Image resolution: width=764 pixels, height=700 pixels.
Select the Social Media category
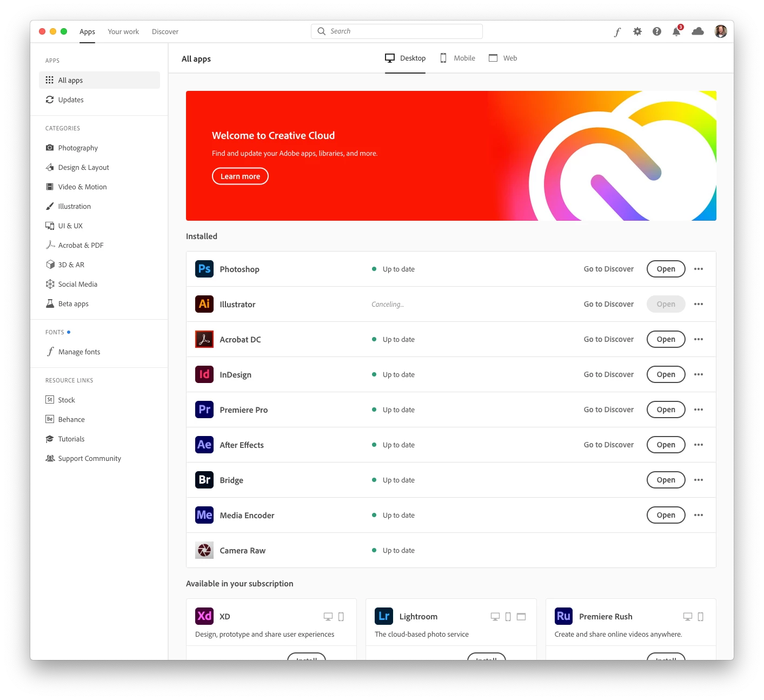(99, 284)
